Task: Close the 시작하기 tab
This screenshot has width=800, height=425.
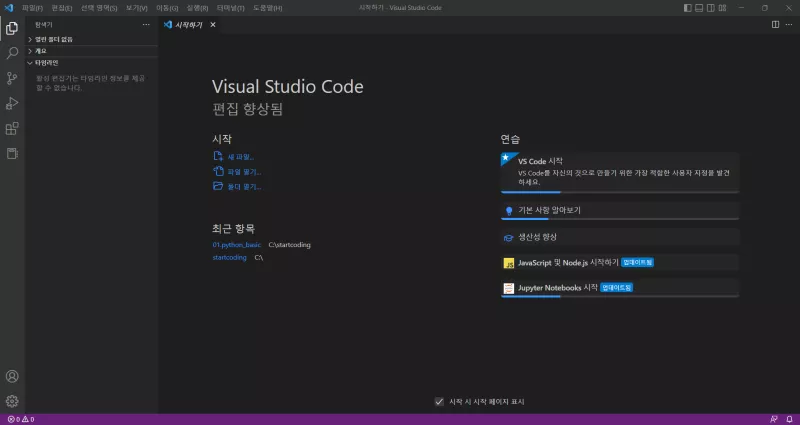Action: 213,24
